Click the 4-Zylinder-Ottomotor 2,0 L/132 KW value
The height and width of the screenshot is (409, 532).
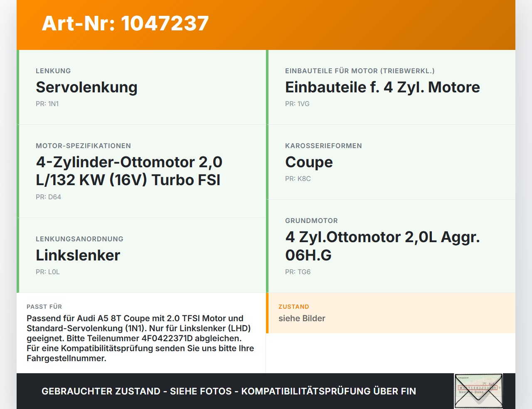pyautogui.click(x=129, y=171)
